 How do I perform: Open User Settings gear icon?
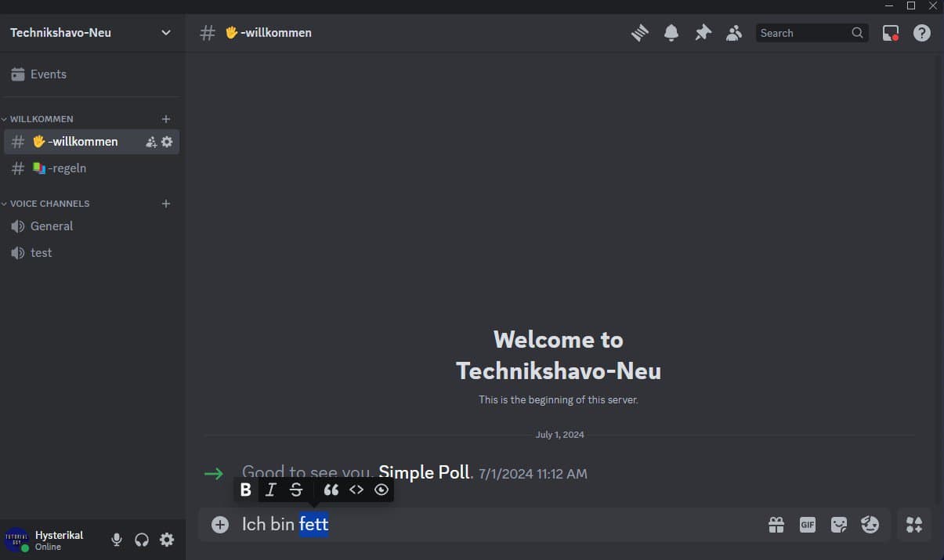pos(167,540)
